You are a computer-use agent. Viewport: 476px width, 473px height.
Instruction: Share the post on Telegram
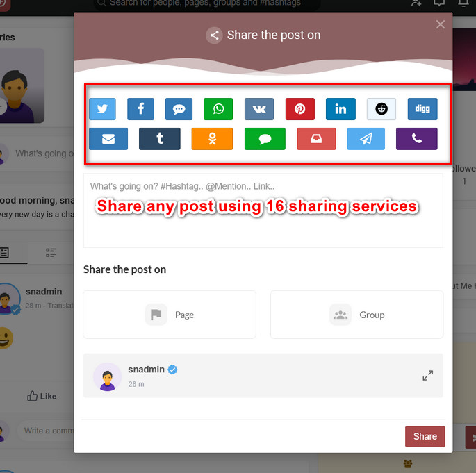366,139
